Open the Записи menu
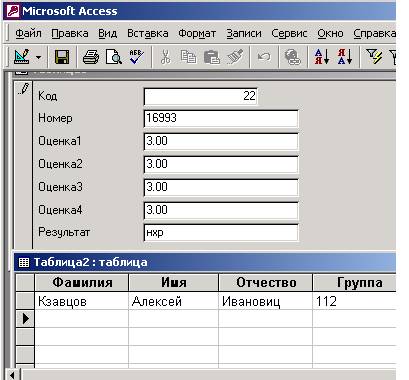This screenshot has width=409, height=380. point(244,34)
